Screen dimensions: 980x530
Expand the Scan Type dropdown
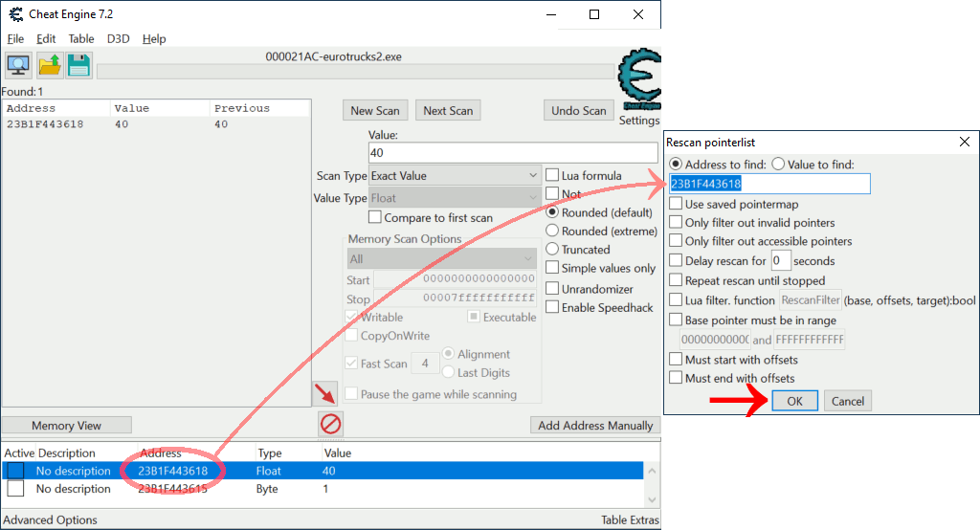point(455,176)
